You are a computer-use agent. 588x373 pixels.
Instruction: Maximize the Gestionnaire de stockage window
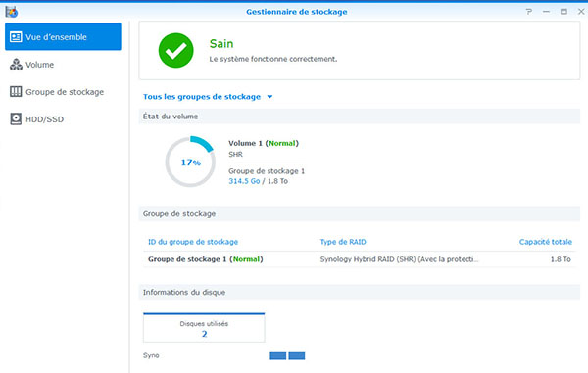coord(563,12)
